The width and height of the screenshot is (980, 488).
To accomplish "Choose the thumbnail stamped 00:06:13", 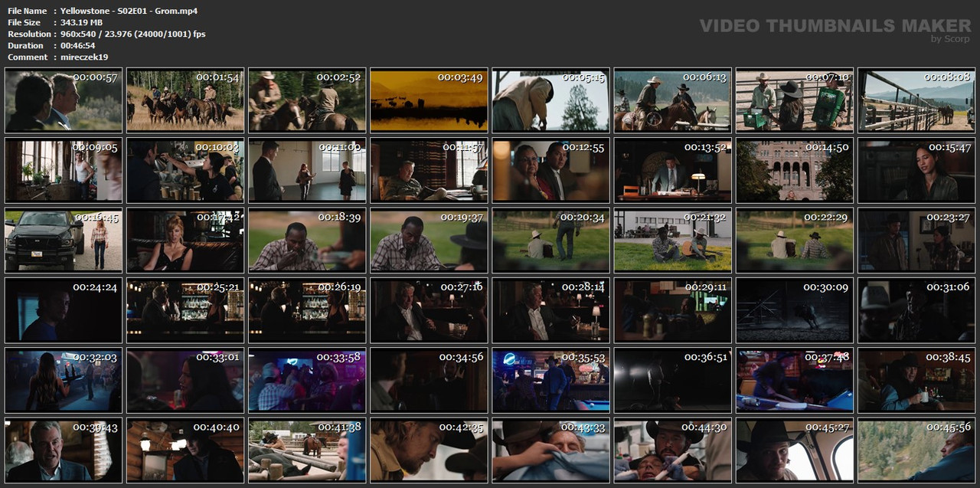I will tap(673, 100).
